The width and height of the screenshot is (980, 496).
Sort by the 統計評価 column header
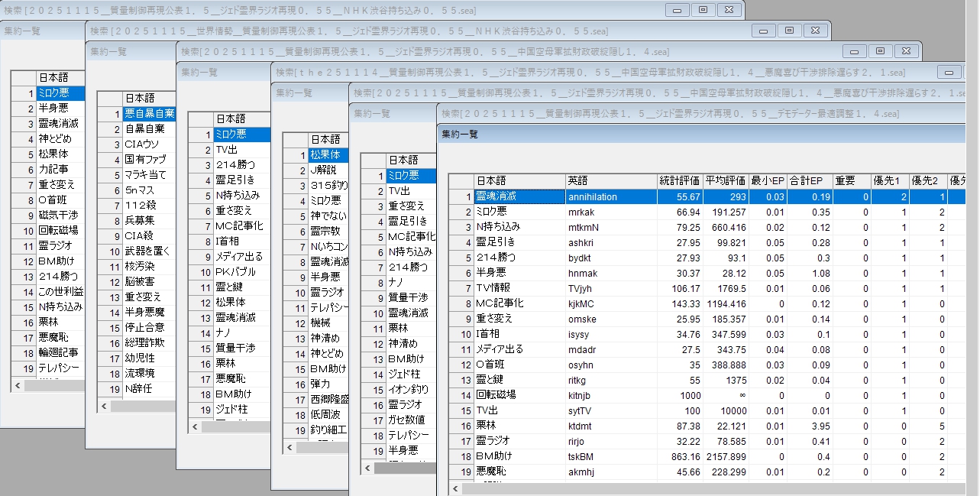click(679, 181)
